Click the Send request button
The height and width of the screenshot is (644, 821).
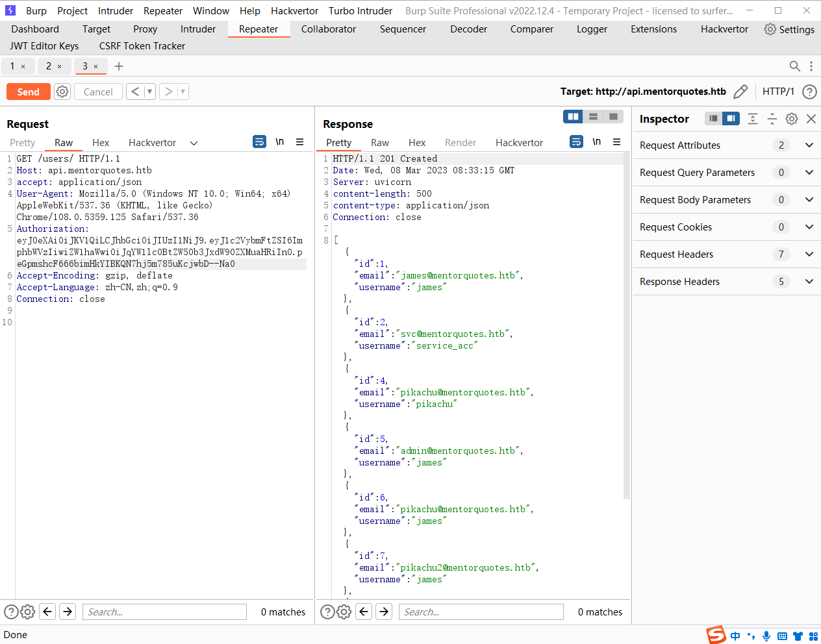click(x=28, y=92)
